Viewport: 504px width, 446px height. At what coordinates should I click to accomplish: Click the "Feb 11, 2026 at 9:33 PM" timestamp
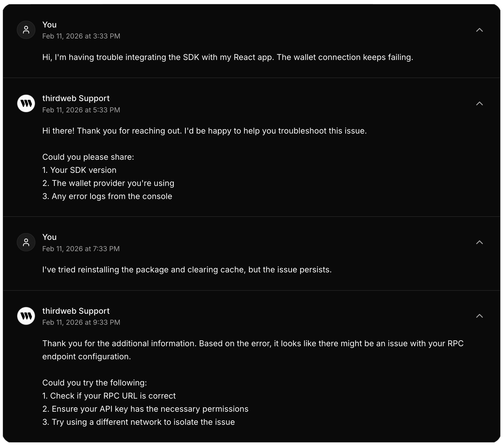click(x=81, y=322)
